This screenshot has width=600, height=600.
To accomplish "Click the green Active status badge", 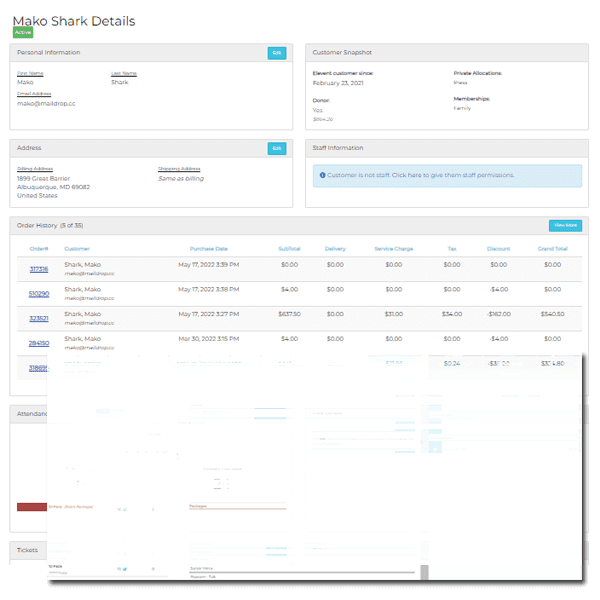I will [x=23, y=33].
